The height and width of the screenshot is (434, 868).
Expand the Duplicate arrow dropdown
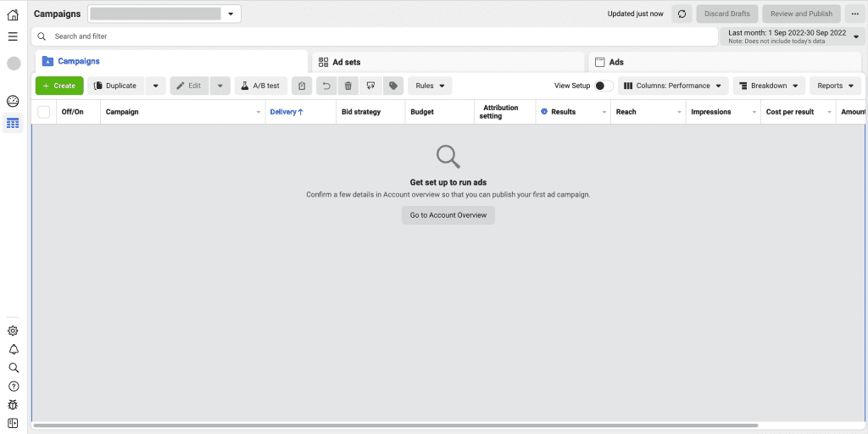[x=156, y=86]
